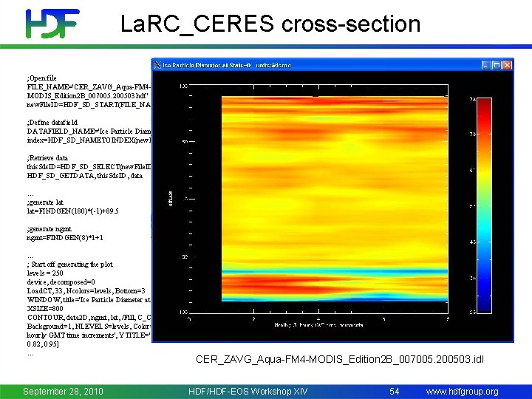Click the 'LoadCT, 33, Ncolors=levels, Bottom=3' line

point(86,291)
